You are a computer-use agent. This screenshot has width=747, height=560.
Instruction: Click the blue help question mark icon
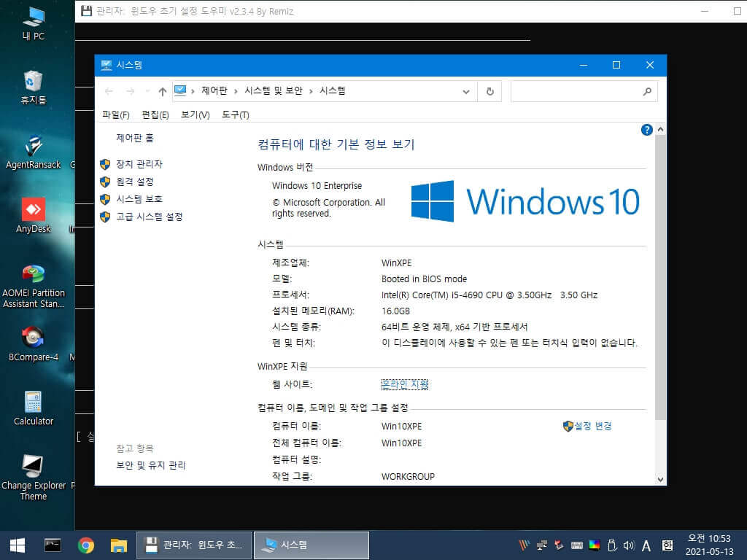tap(646, 130)
